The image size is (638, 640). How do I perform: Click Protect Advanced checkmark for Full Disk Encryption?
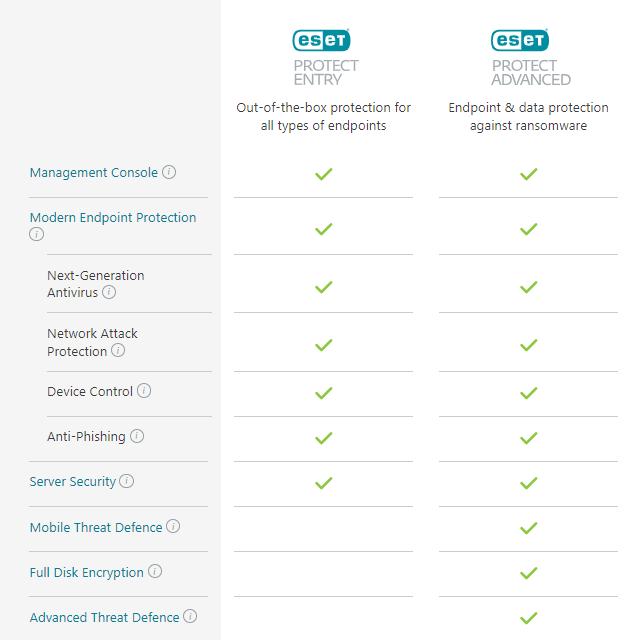click(529, 573)
